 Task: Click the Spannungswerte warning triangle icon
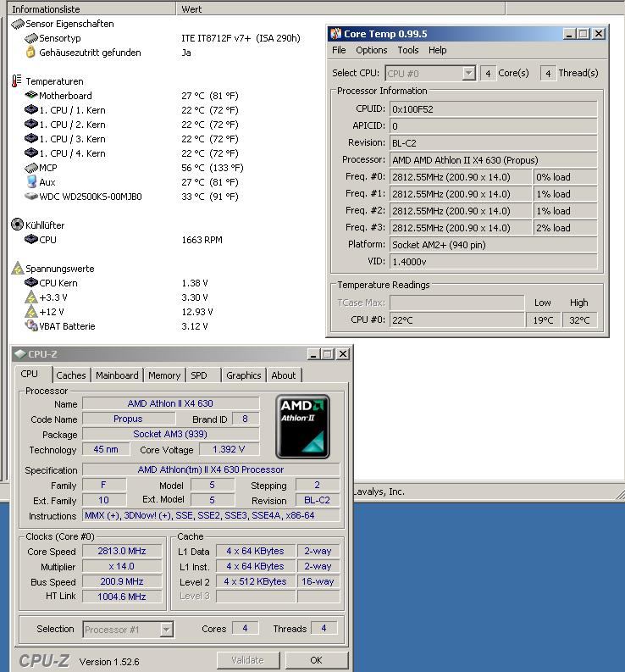coord(18,269)
